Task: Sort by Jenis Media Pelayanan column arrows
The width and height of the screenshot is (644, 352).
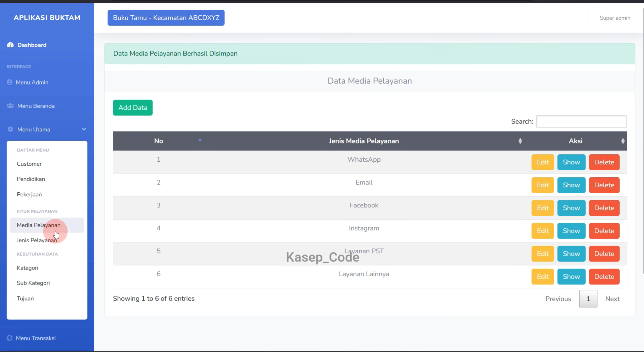Action: 520,141
